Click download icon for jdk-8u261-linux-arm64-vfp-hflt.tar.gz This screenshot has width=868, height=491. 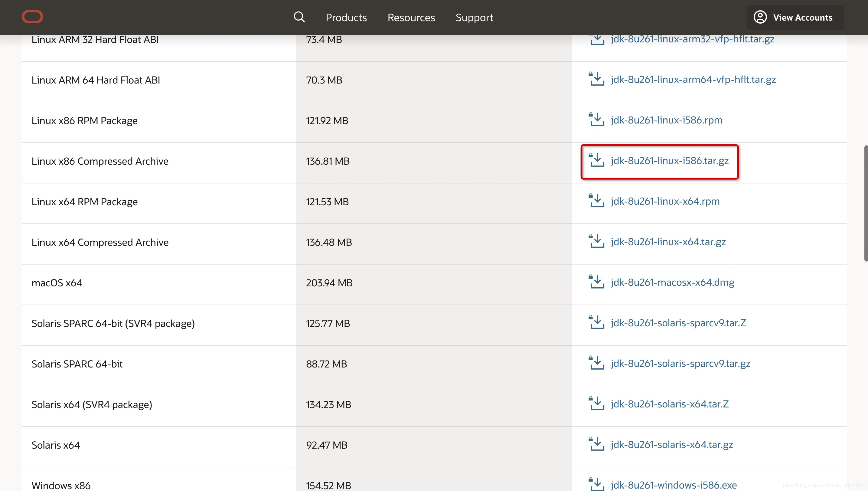596,79
